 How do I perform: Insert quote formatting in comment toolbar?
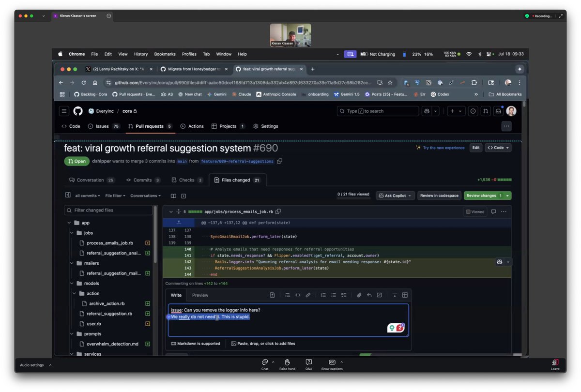tap(288, 295)
